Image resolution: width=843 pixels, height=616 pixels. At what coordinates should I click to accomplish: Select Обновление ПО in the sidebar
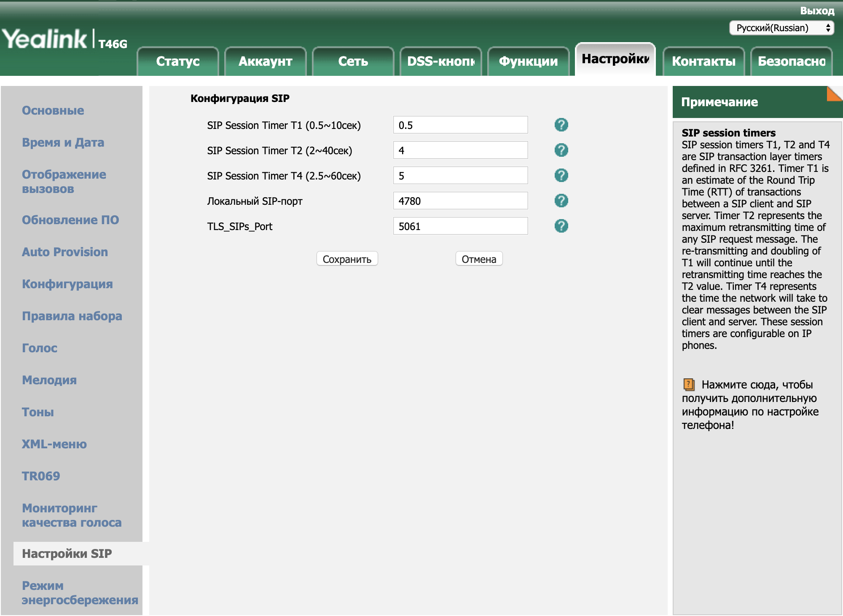[70, 220]
